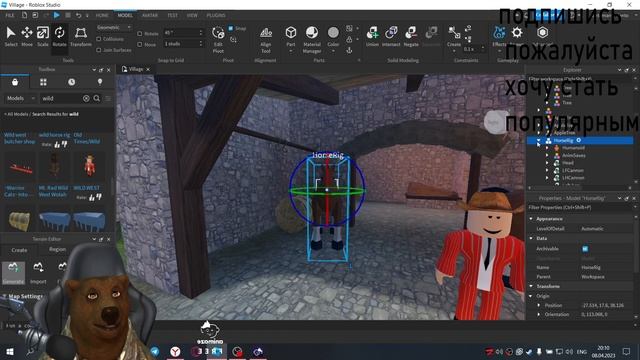The image size is (640, 360).
Task: Open the Toolbox Recent clock icon
Action: (71, 82)
